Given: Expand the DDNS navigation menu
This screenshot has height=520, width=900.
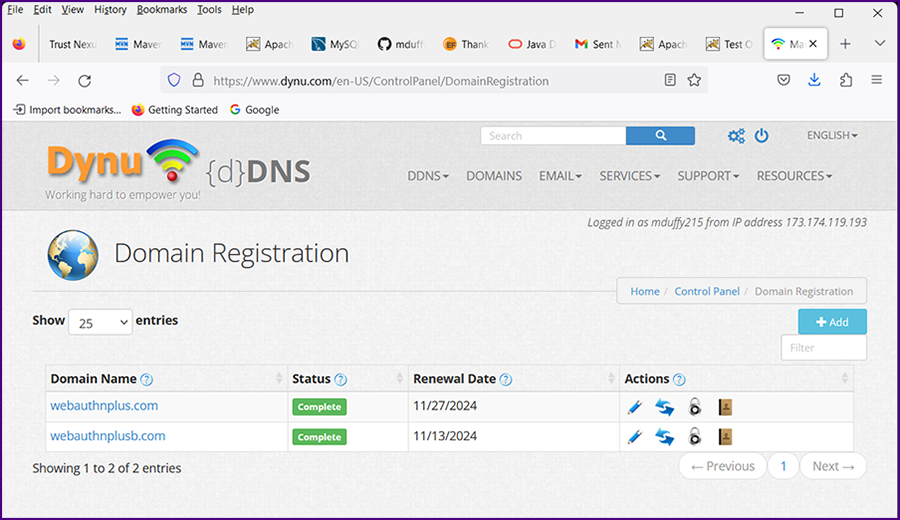Looking at the screenshot, I should 428,176.
